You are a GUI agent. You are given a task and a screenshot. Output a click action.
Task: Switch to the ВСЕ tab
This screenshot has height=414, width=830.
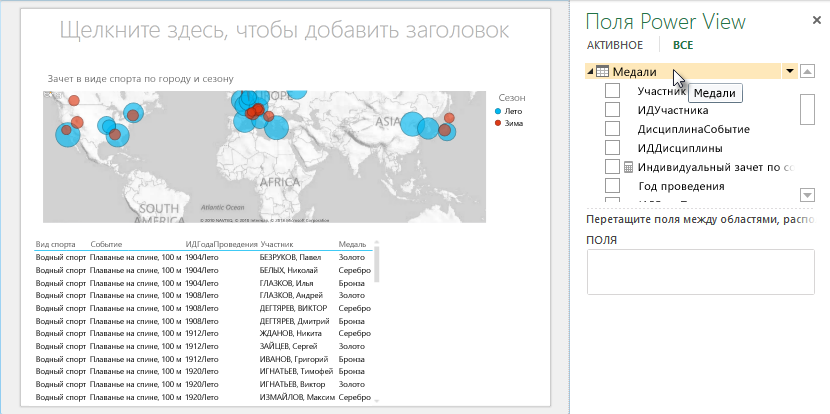(683, 46)
